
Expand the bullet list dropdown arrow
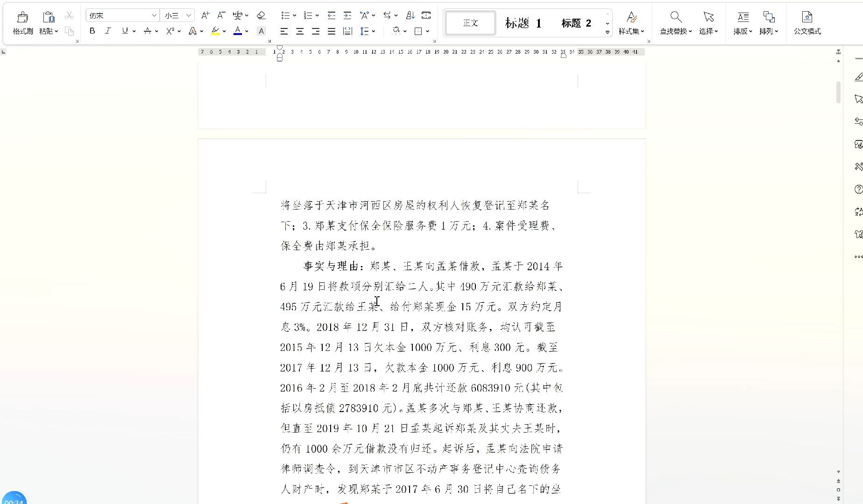coord(295,15)
